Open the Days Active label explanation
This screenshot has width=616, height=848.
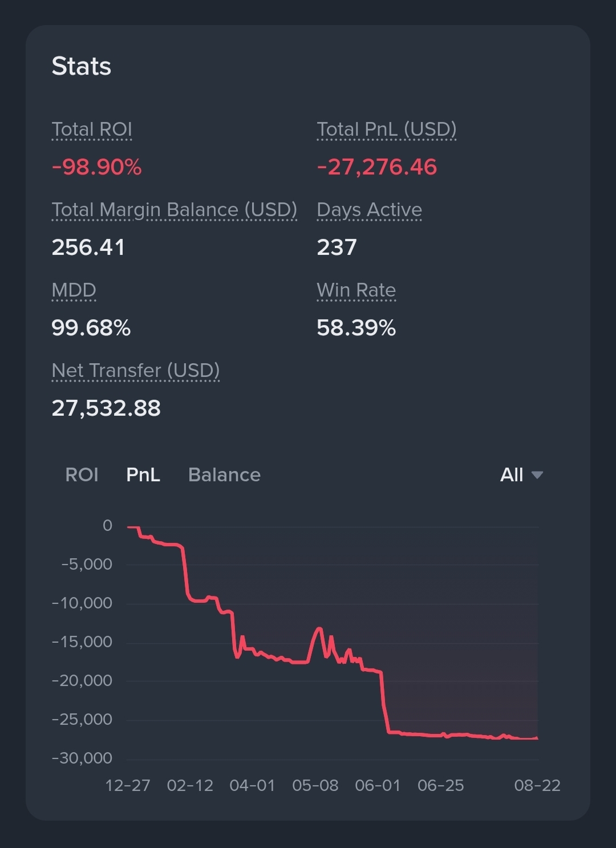370,210
